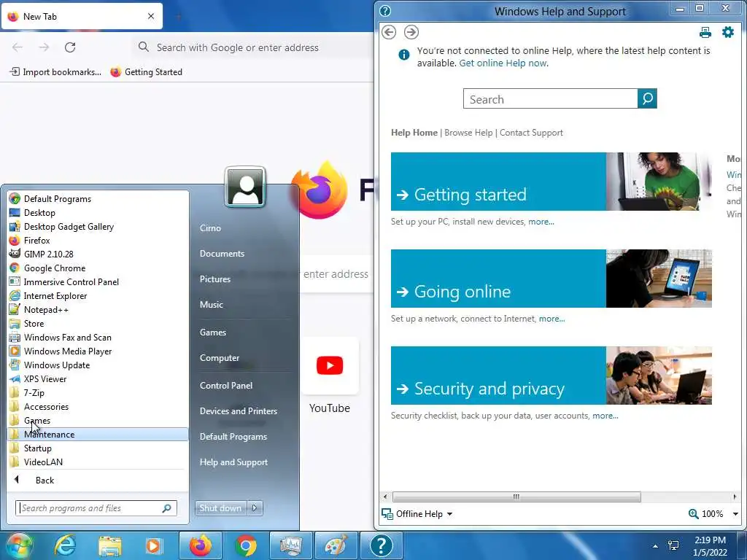Screen dimensions: 747x560
Task: Open Google Chrome from Start menu list
Action: tap(98, 268)
